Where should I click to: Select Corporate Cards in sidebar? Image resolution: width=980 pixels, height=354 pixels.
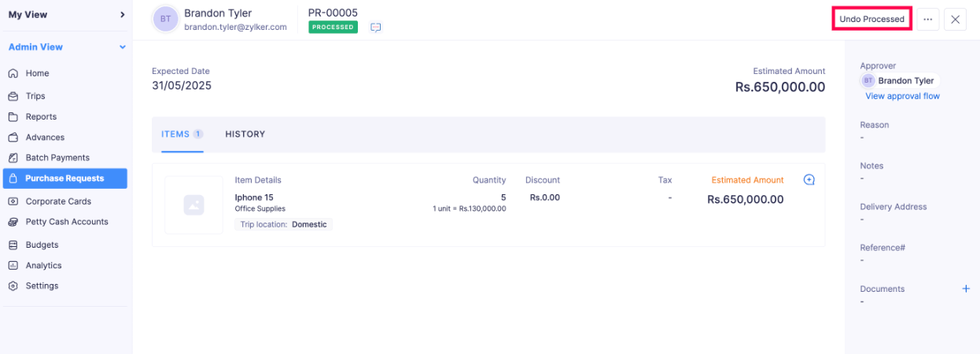tap(58, 201)
